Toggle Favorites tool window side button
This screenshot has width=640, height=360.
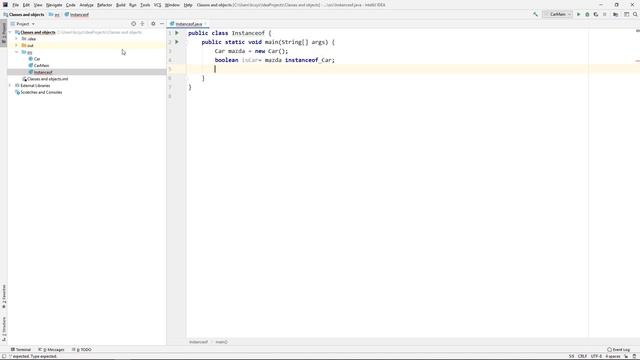click(4, 296)
